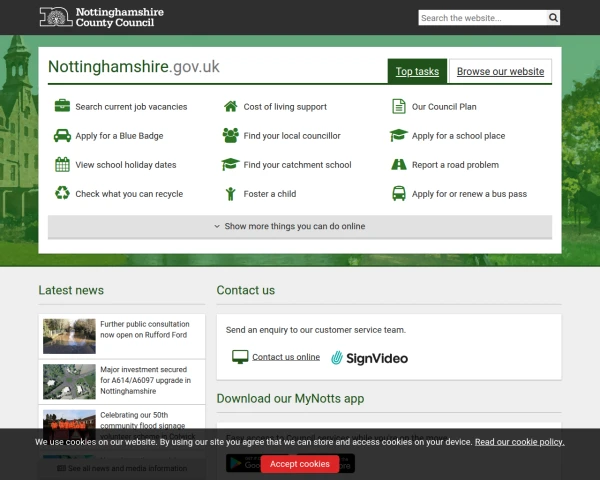This screenshot has width=600, height=480.
Task: Click the Nottinghamshire County Council logo
Action: [x=101, y=17]
